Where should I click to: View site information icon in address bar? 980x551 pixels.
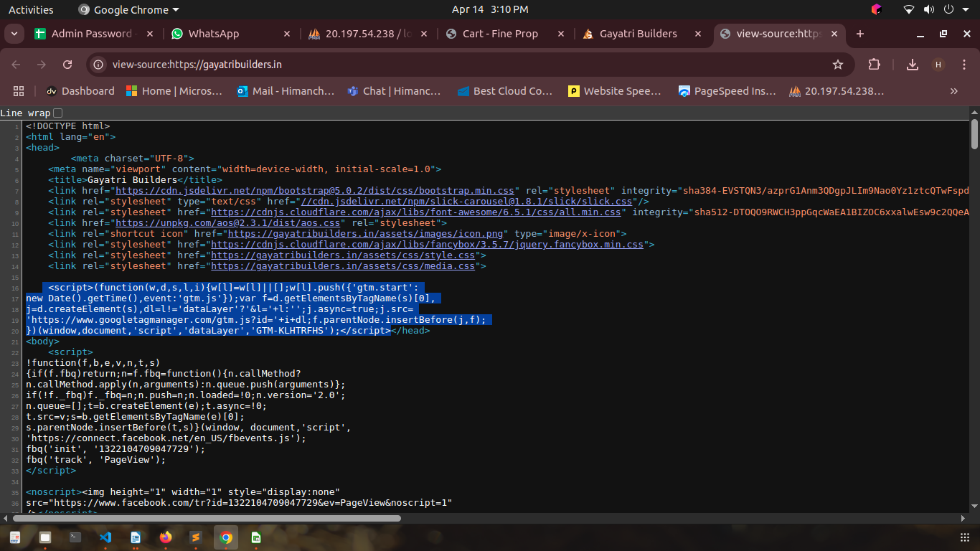coord(98,65)
